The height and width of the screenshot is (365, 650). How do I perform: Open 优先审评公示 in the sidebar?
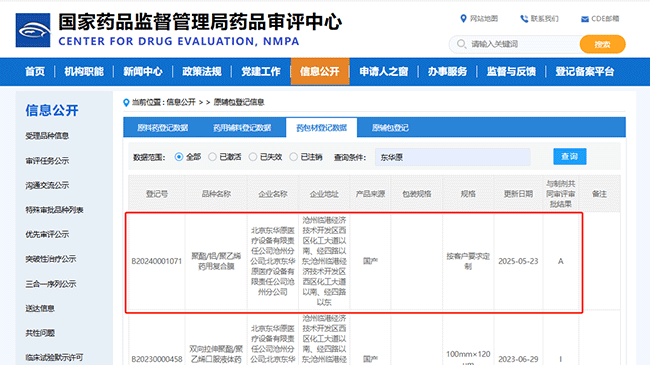tap(47, 234)
